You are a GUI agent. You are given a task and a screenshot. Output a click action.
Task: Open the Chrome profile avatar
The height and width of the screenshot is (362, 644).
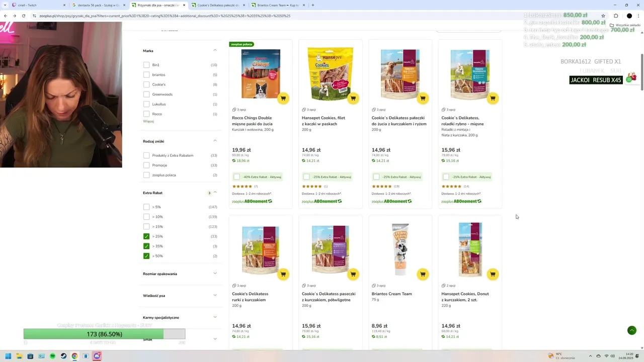click(629, 16)
